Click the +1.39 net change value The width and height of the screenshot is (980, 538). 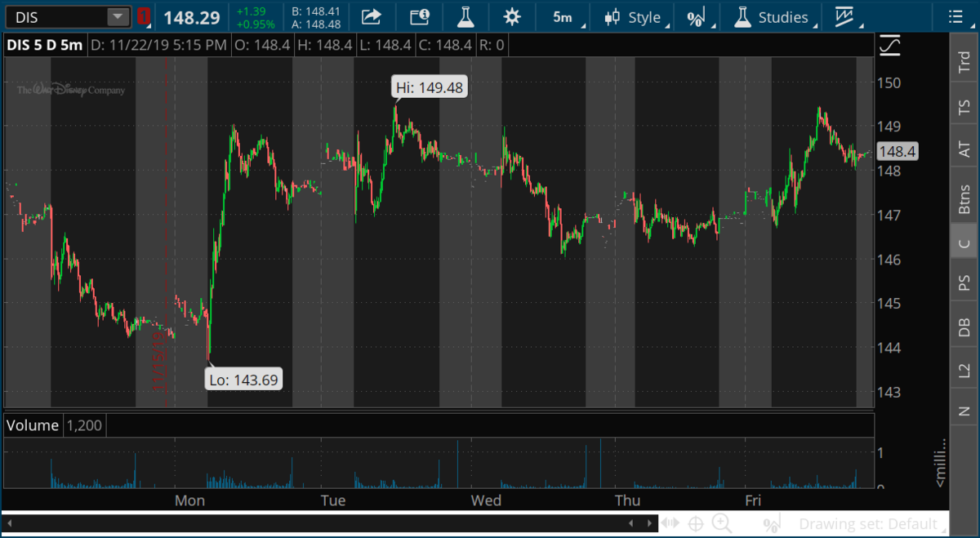[251, 11]
